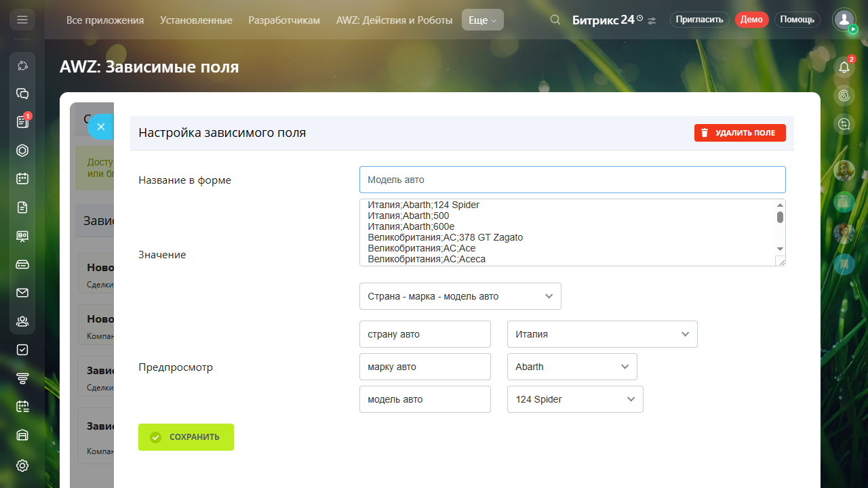Image resolution: width=868 pixels, height=488 pixels.
Task: Click the 'Удалить поле' button
Action: point(739,133)
